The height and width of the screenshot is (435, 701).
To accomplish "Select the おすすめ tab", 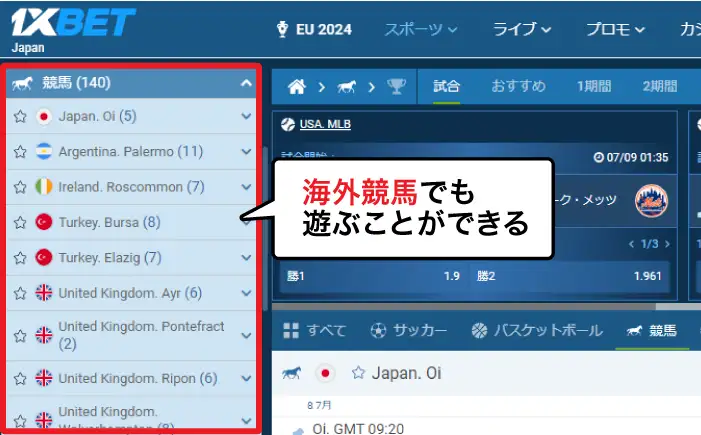I will point(519,86).
